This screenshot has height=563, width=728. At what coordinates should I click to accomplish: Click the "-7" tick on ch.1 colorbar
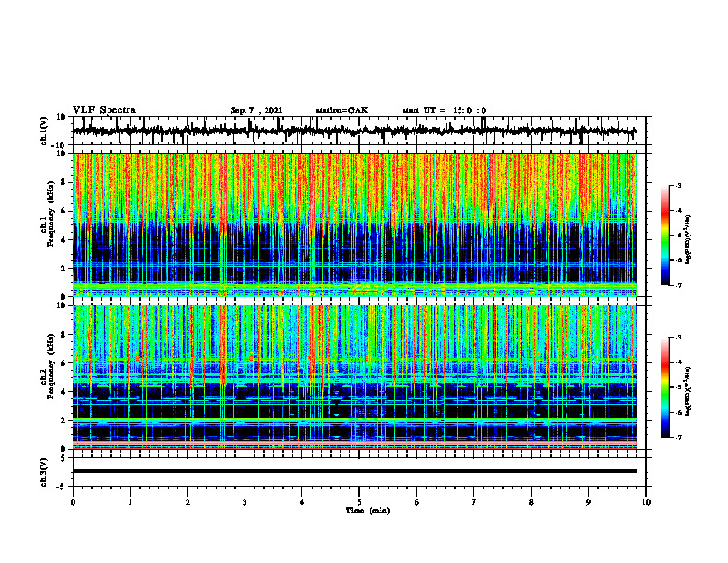(678, 285)
